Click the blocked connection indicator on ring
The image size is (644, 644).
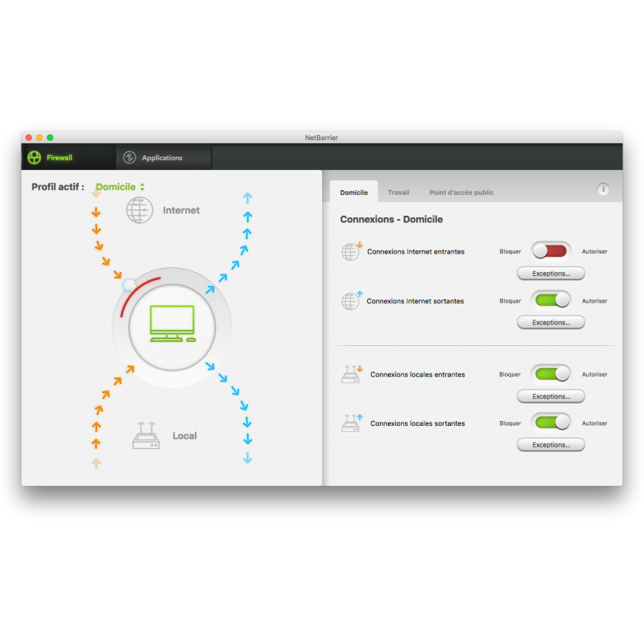point(129,284)
